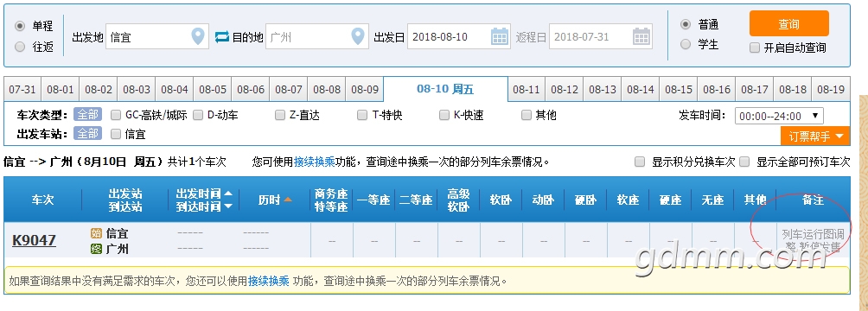Check the T-特快 train type filter
The height and width of the screenshot is (311, 868).
click(362, 115)
